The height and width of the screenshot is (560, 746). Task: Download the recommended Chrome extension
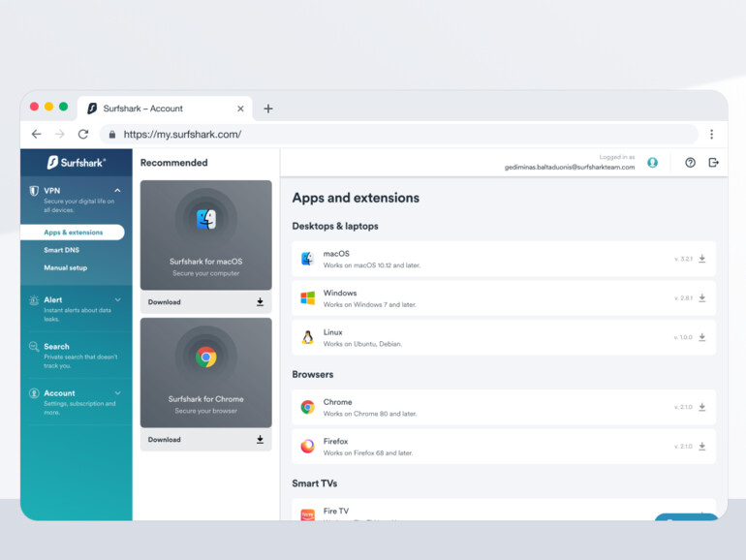(x=206, y=440)
